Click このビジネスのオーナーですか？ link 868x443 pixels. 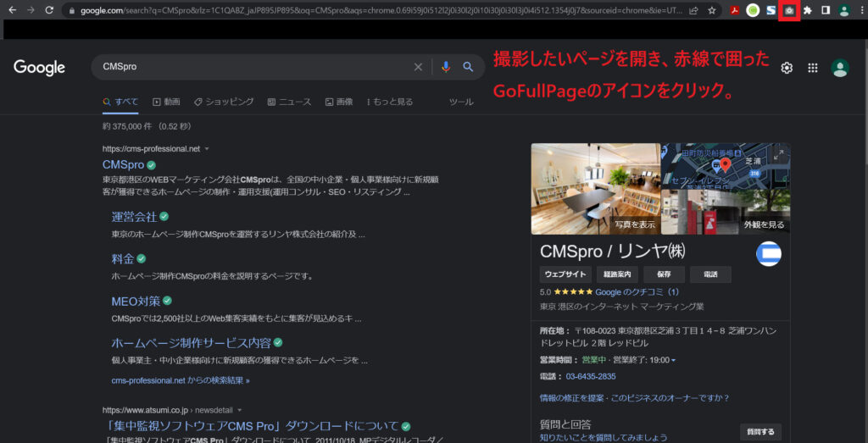670,398
